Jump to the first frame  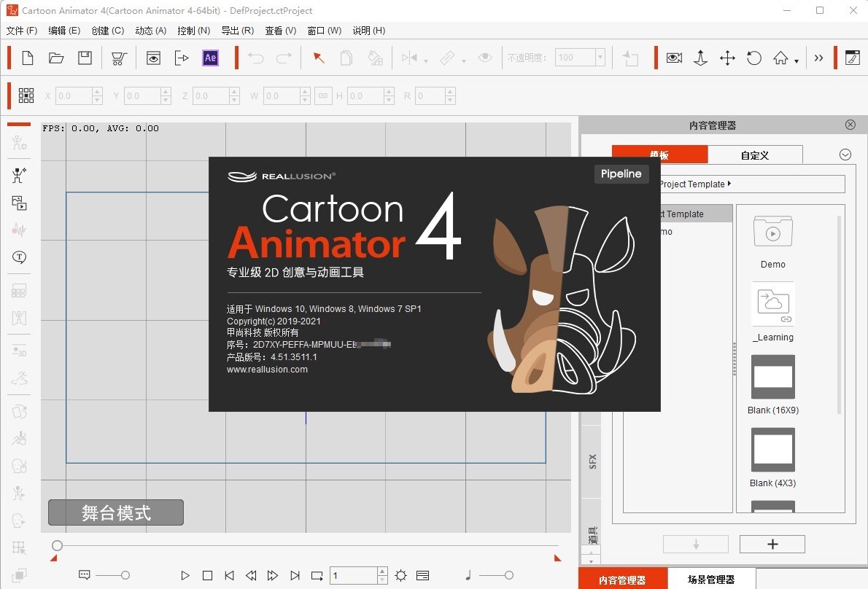pyautogui.click(x=229, y=576)
